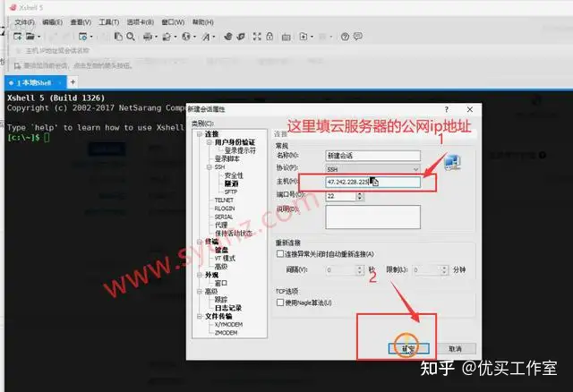Click the Help question mark toolbar icon
The height and width of the screenshot is (392, 573).
[345, 37]
